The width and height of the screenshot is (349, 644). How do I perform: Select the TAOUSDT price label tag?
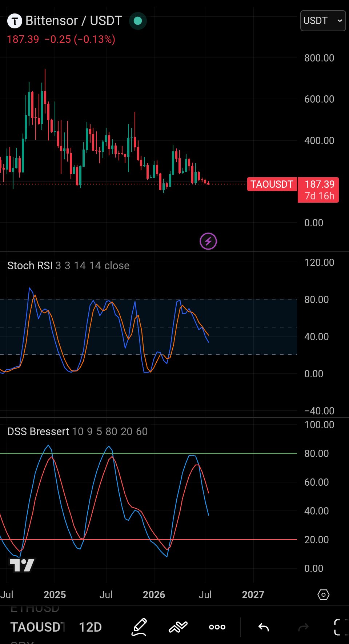(x=272, y=184)
